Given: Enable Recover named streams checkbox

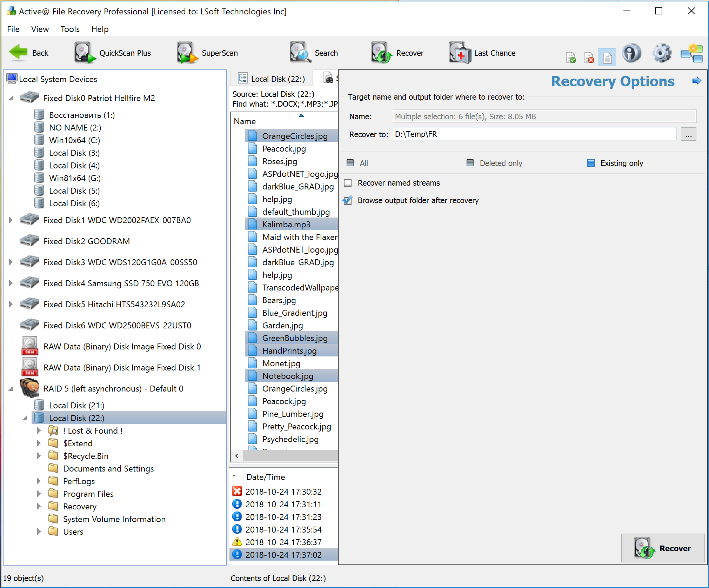Looking at the screenshot, I should pos(348,183).
